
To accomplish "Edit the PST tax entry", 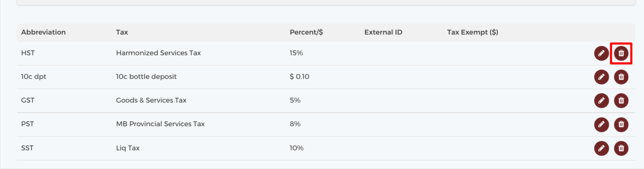I will 601,124.
